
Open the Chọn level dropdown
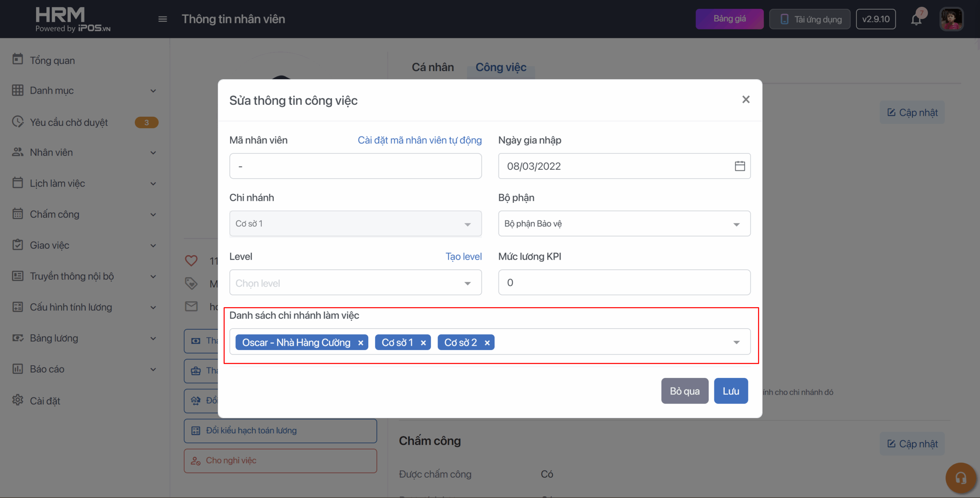[x=355, y=283]
